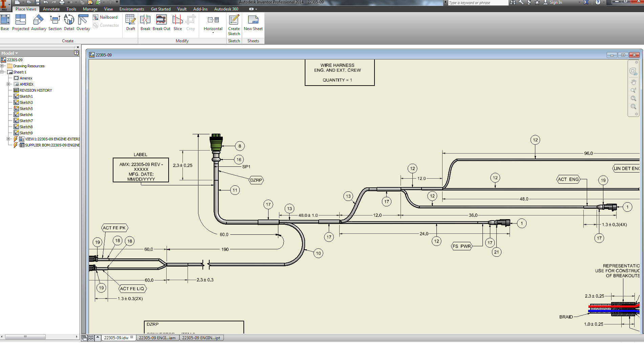Open the Get Started ribbon tab

[x=160, y=9]
